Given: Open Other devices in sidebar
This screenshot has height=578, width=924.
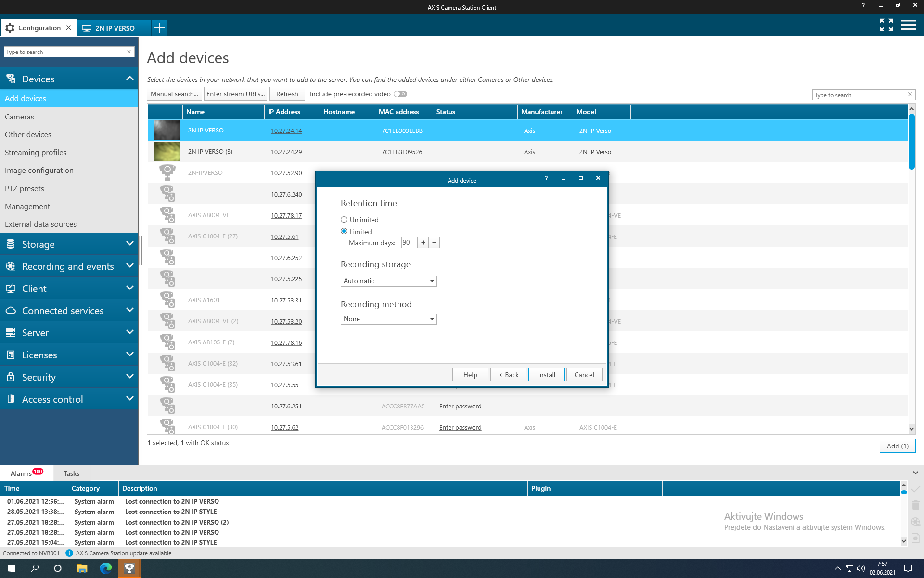Looking at the screenshot, I should click(69, 134).
